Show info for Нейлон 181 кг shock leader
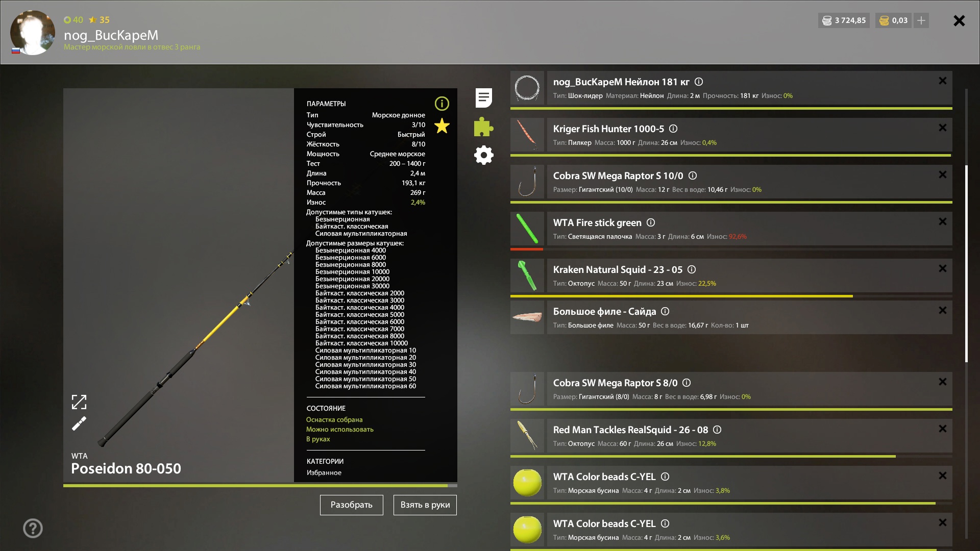Image resolution: width=980 pixels, height=551 pixels. point(699,82)
